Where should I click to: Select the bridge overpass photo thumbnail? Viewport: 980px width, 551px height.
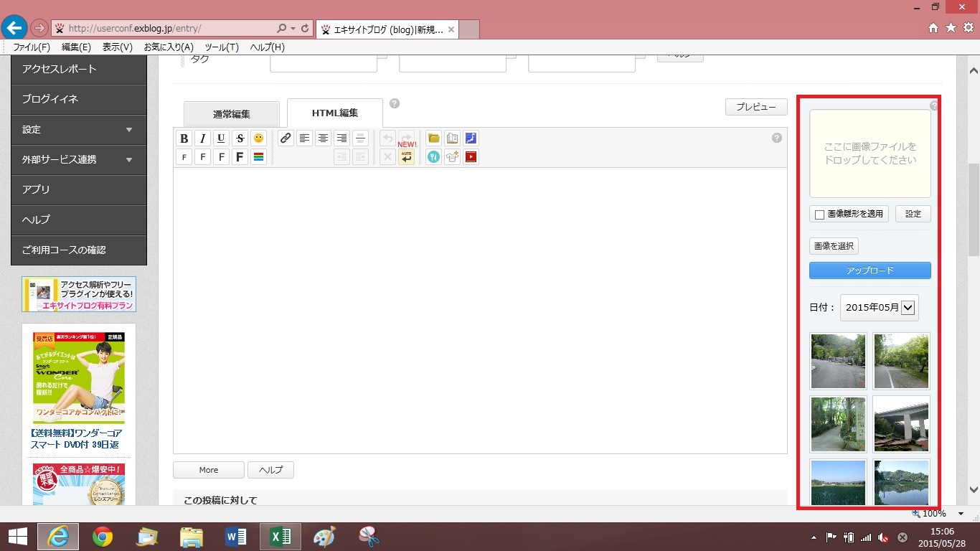pos(901,424)
